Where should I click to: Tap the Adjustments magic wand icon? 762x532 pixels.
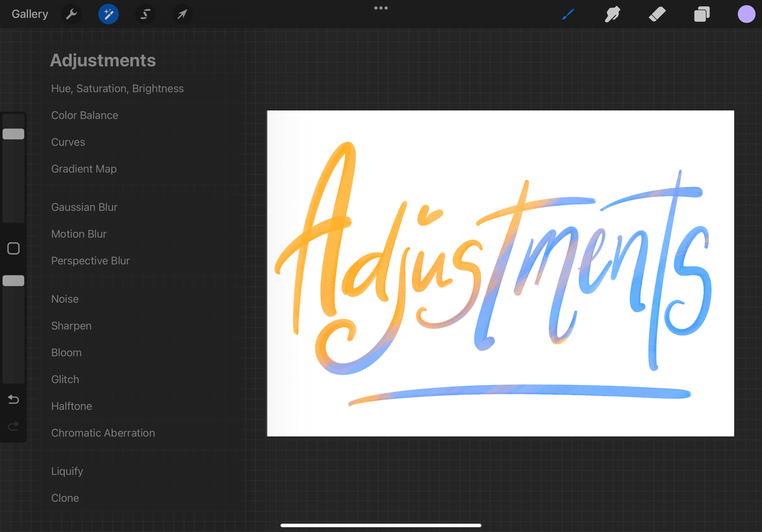(x=108, y=14)
